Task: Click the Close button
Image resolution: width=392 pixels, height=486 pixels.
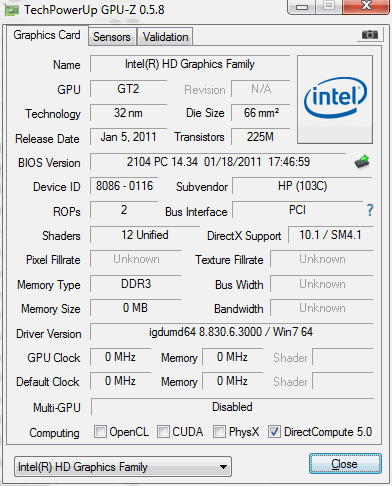Action: point(345,464)
